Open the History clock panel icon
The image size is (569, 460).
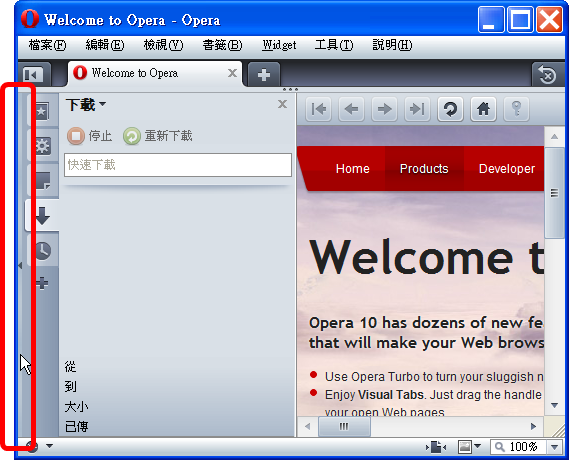[43, 250]
